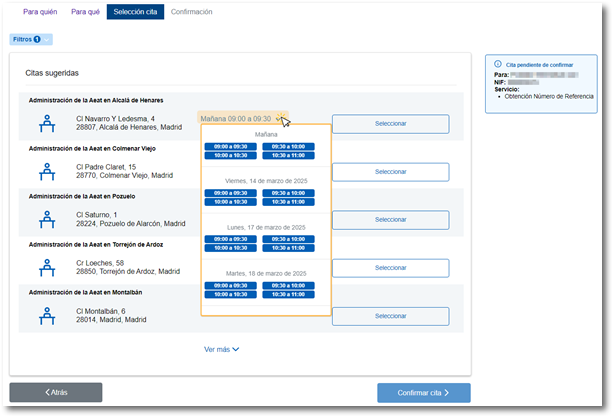
Task: Go to the Para quién tab
Action: [40, 12]
